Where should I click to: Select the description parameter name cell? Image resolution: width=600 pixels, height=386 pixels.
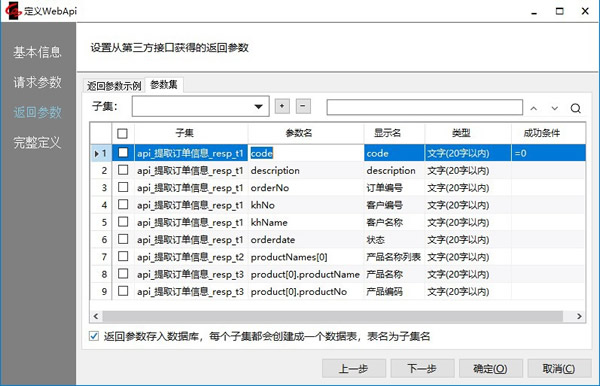(306, 170)
